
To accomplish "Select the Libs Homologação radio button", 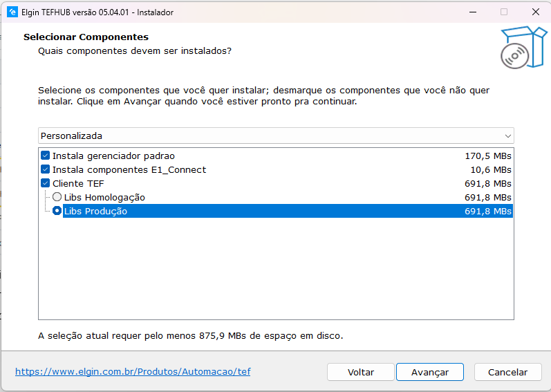I will pyautogui.click(x=57, y=197).
